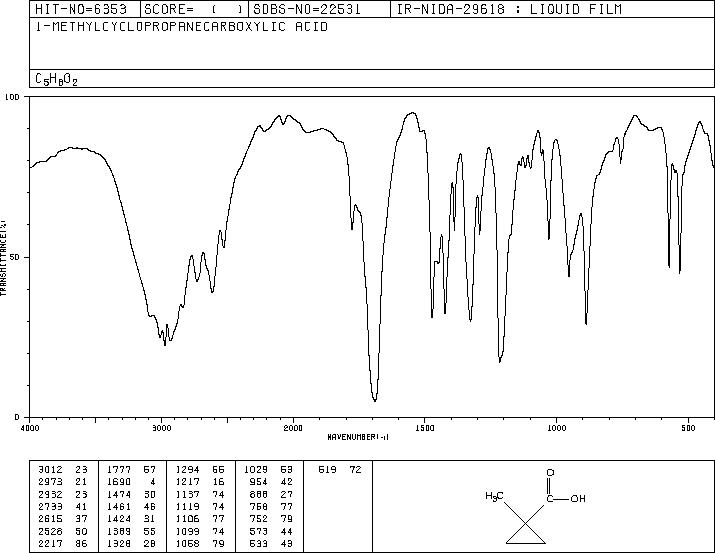Viewport: 715px width, 553px height.
Task: Select the WAVENUMBER axis title
Action: pyautogui.click(x=358, y=437)
